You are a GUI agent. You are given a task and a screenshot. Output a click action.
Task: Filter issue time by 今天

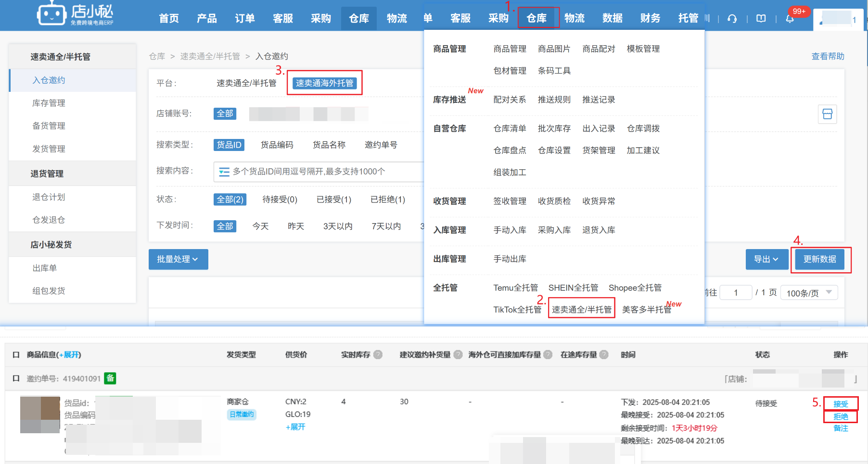(x=261, y=226)
